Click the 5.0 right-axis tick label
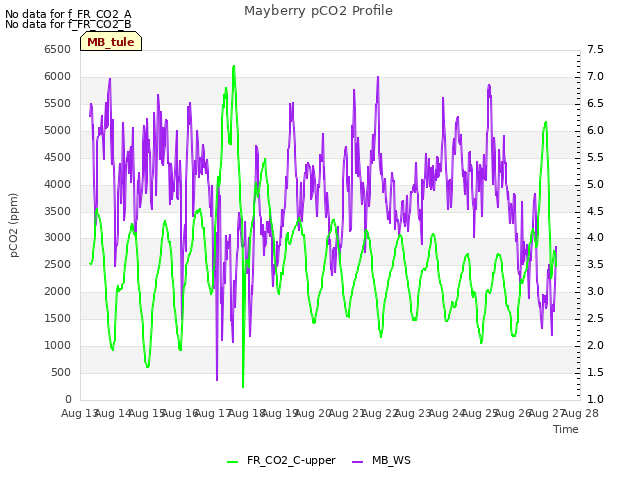Screen dimensions: 640x480 point(595,184)
